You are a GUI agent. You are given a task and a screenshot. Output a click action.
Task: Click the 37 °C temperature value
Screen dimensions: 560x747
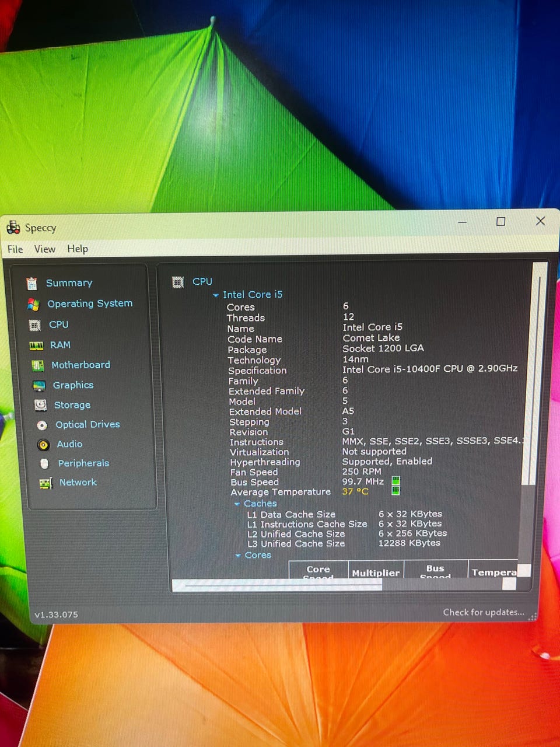point(355,491)
